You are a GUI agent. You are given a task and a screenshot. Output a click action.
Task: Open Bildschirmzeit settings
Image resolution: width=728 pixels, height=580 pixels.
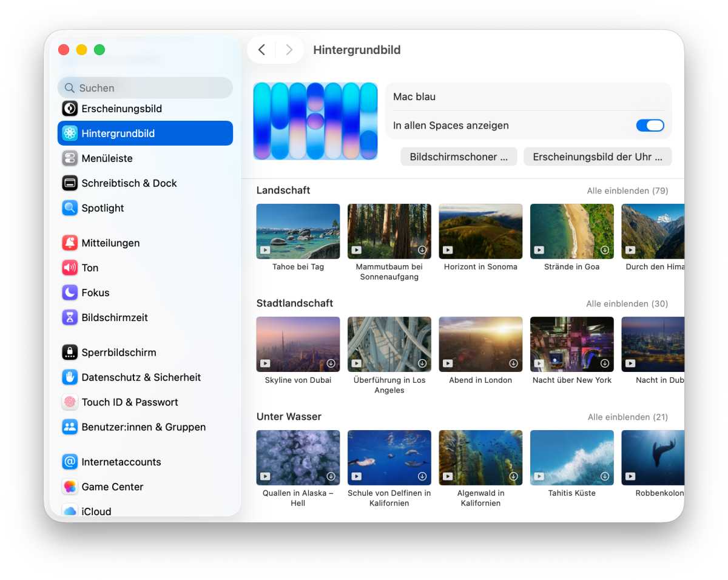tap(112, 317)
